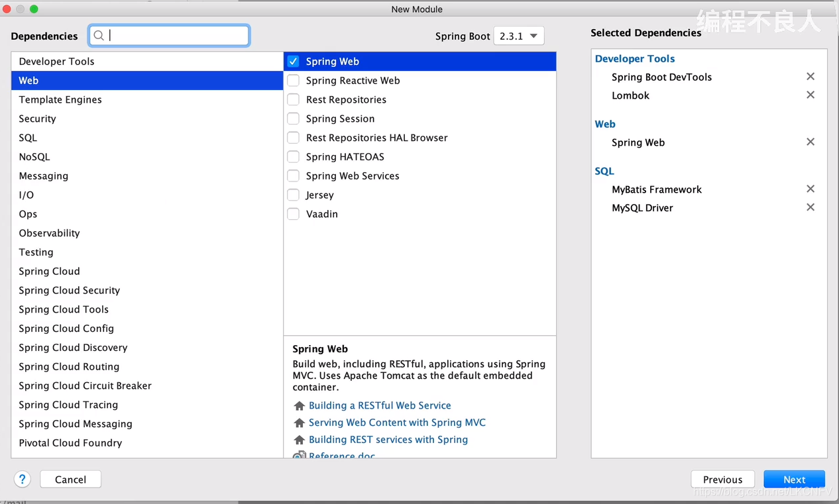This screenshot has width=839, height=504.
Task: Uncheck the Spring Web checkbox
Action: pos(293,62)
